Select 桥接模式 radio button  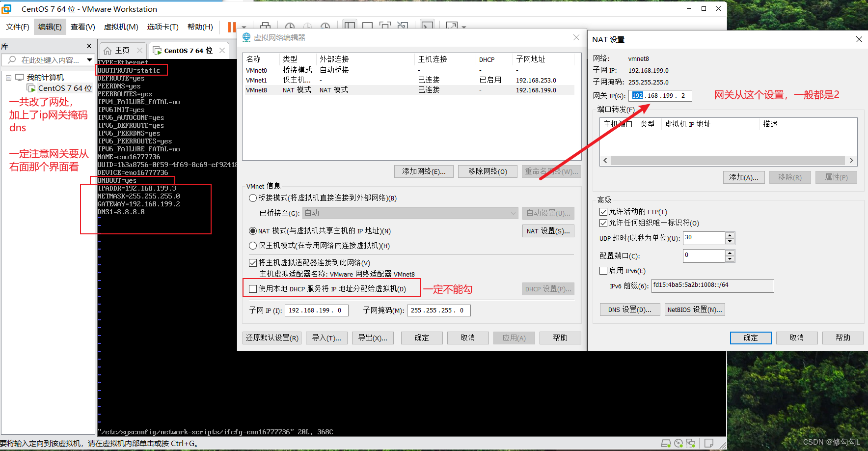pyautogui.click(x=253, y=198)
